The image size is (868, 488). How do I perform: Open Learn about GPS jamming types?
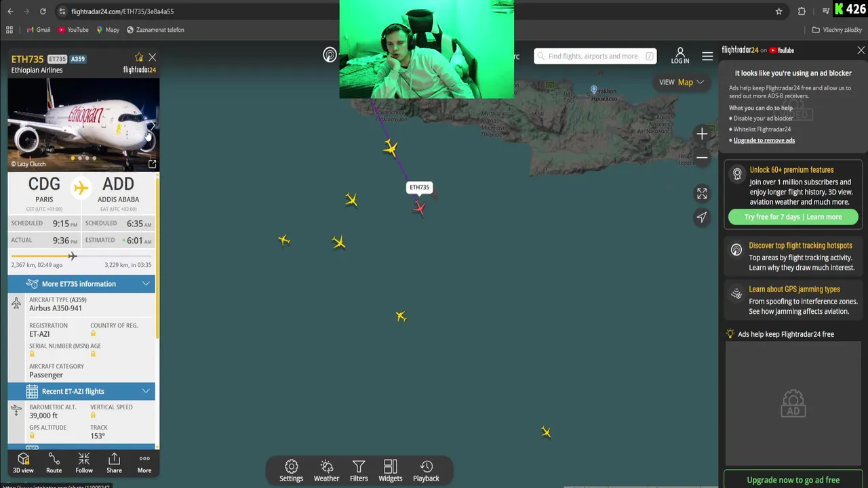click(793, 300)
